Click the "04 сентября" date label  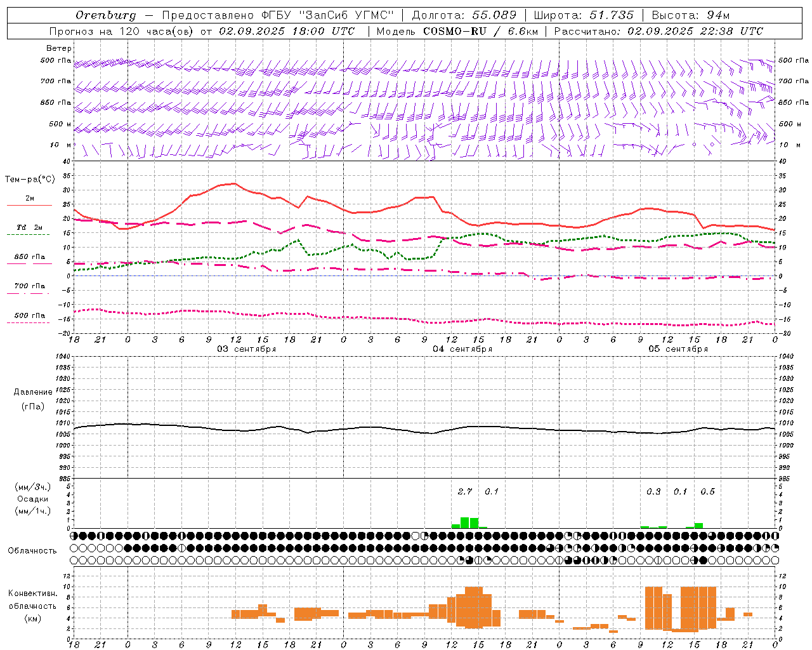[462, 348]
